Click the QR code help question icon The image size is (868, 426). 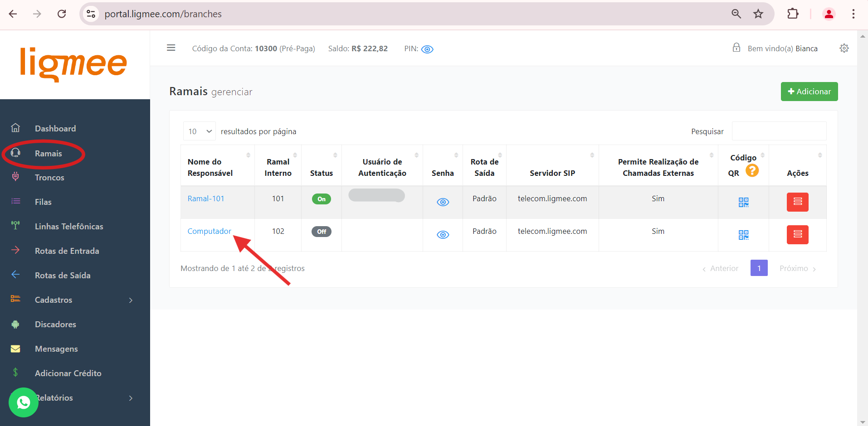click(x=752, y=170)
